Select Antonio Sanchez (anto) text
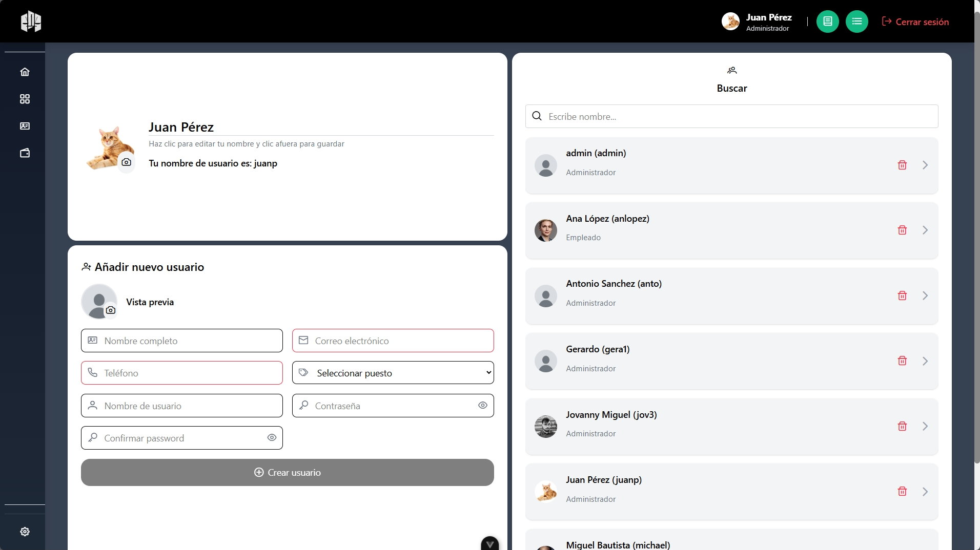This screenshot has width=980, height=550. pos(614,284)
